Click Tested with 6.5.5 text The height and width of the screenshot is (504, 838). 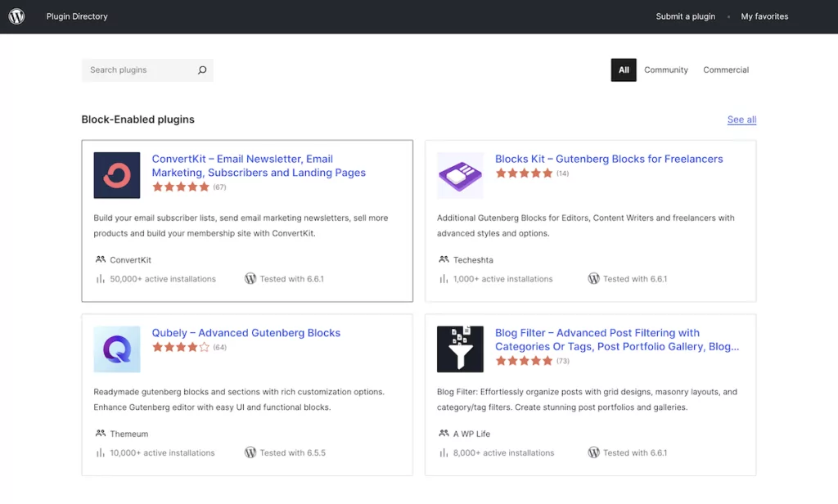tap(292, 452)
